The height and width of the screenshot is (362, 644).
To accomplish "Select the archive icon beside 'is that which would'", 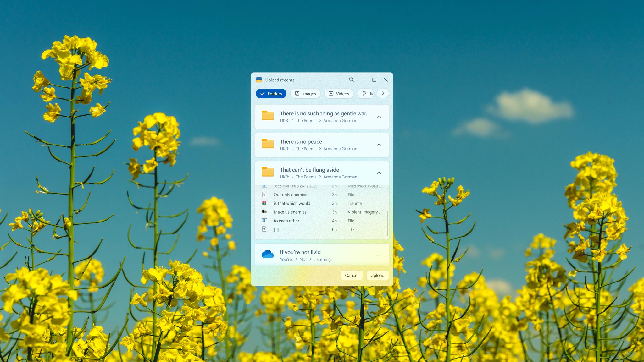I will point(264,203).
